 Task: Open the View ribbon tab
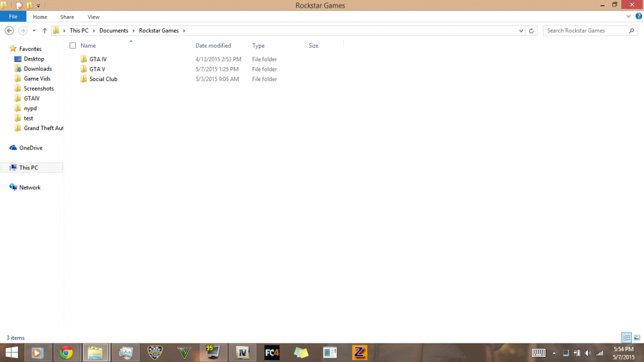[x=93, y=17]
